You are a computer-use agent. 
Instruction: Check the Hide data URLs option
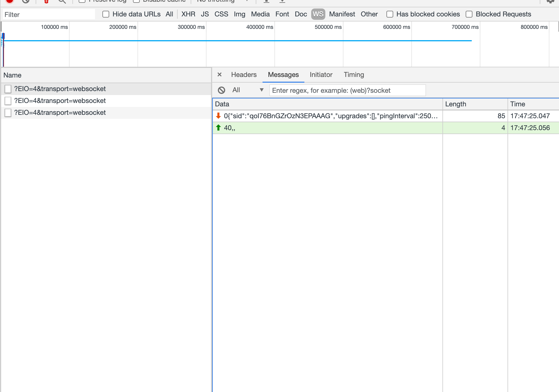(x=106, y=14)
